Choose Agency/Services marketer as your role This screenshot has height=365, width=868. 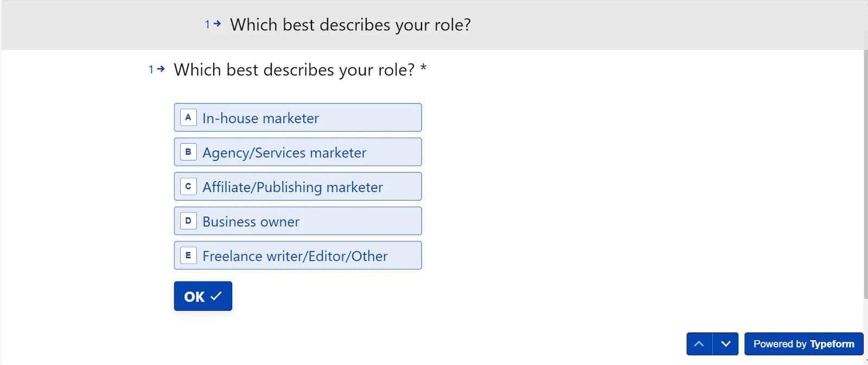click(x=297, y=152)
